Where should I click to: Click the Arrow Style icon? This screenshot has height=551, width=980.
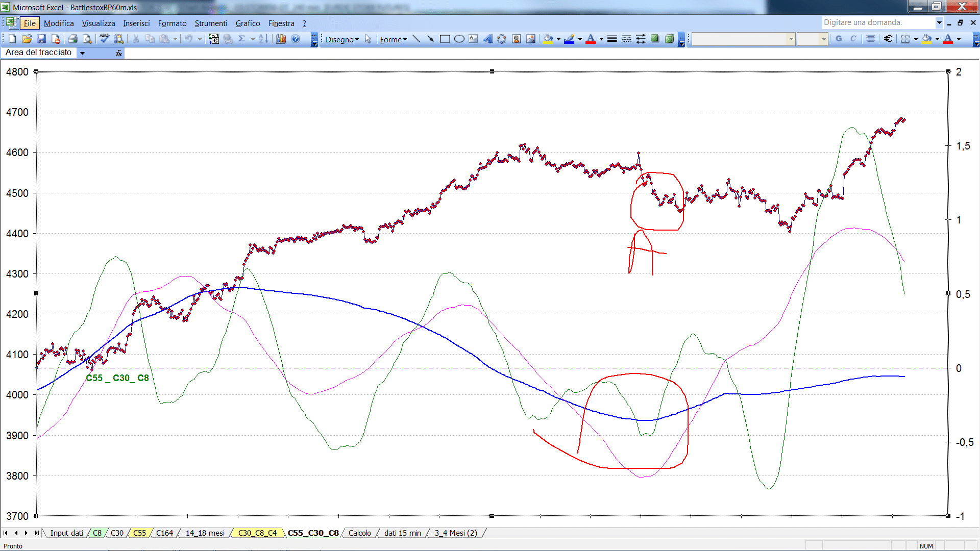click(x=641, y=39)
